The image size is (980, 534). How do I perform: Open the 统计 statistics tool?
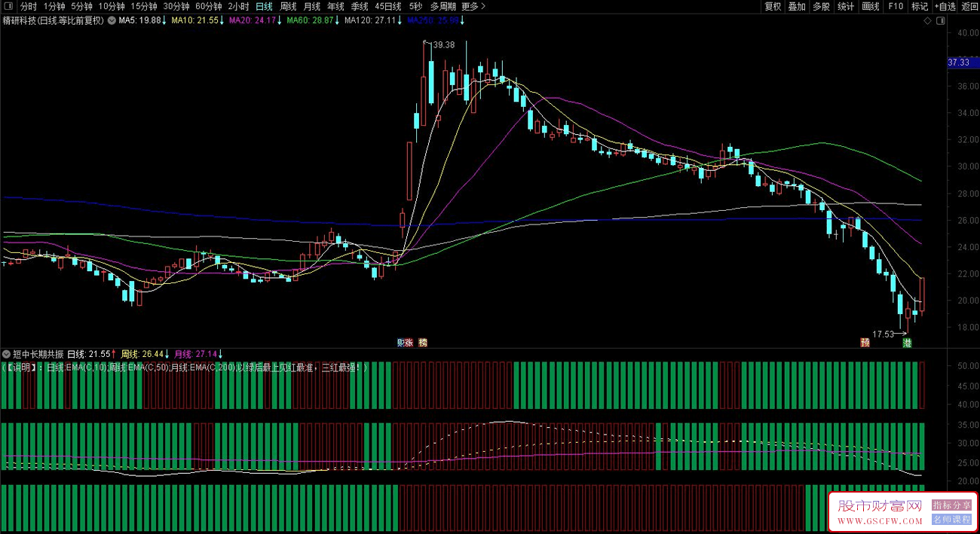pos(846,6)
